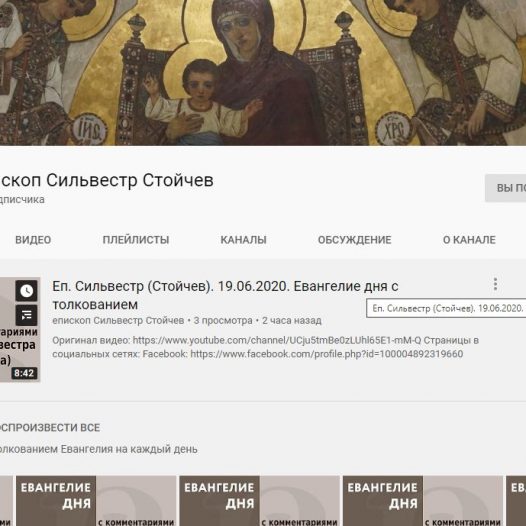Click featured video thumbnail showing 8:42 duration

20,330
